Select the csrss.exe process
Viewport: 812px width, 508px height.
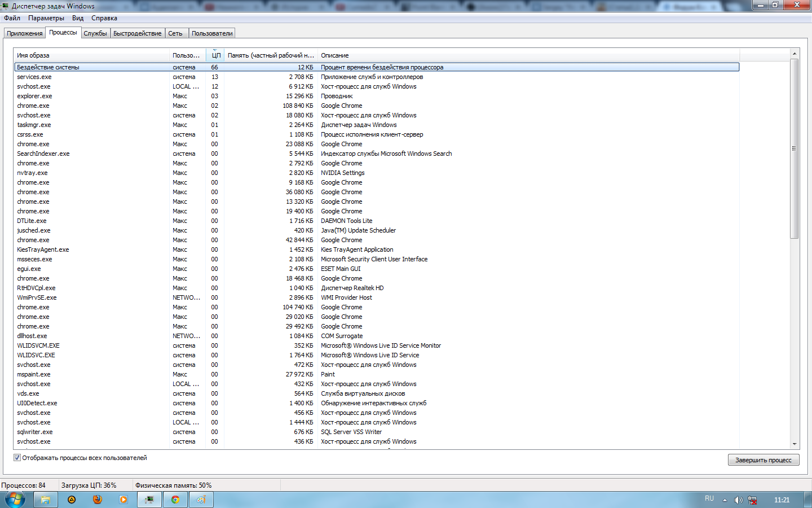pyautogui.click(x=377, y=134)
